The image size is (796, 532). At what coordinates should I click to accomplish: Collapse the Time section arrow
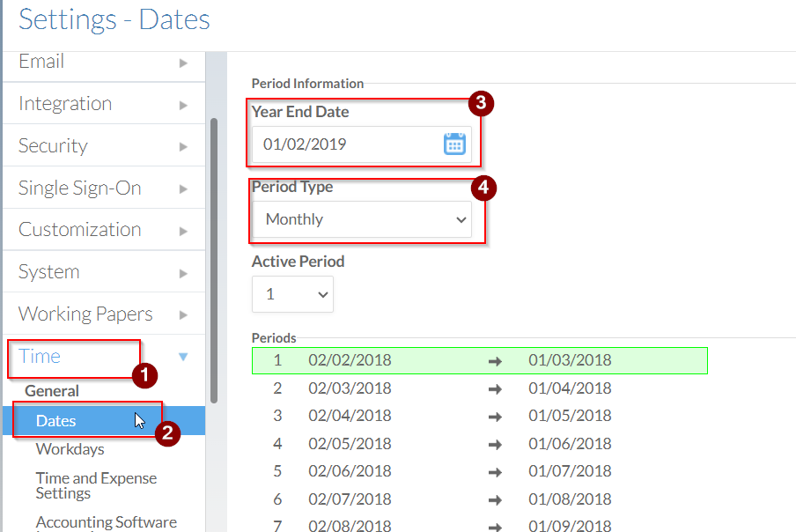(183, 357)
